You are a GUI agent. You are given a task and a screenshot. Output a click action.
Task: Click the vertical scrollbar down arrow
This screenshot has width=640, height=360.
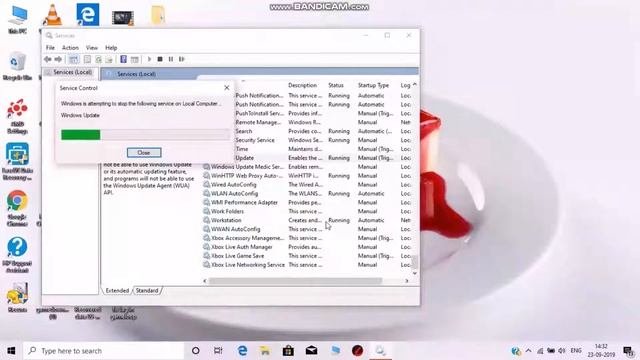(415, 273)
